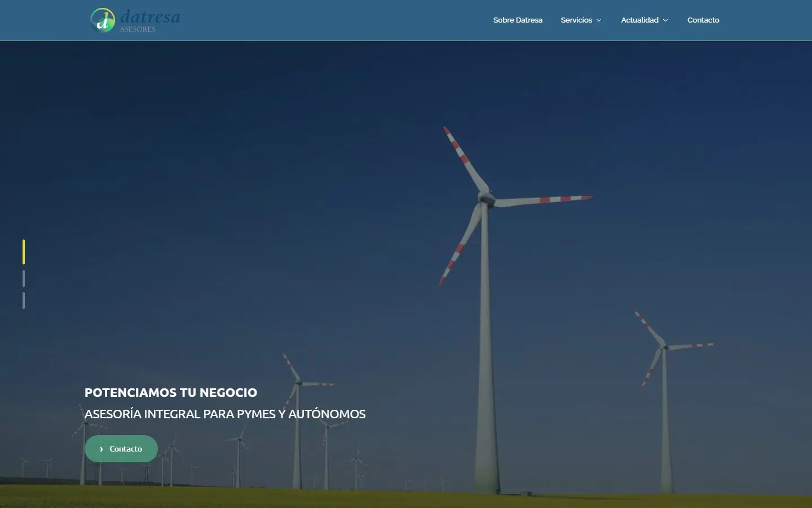This screenshot has height=508, width=812.
Task: Click the green Contacto button
Action: point(121,449)
